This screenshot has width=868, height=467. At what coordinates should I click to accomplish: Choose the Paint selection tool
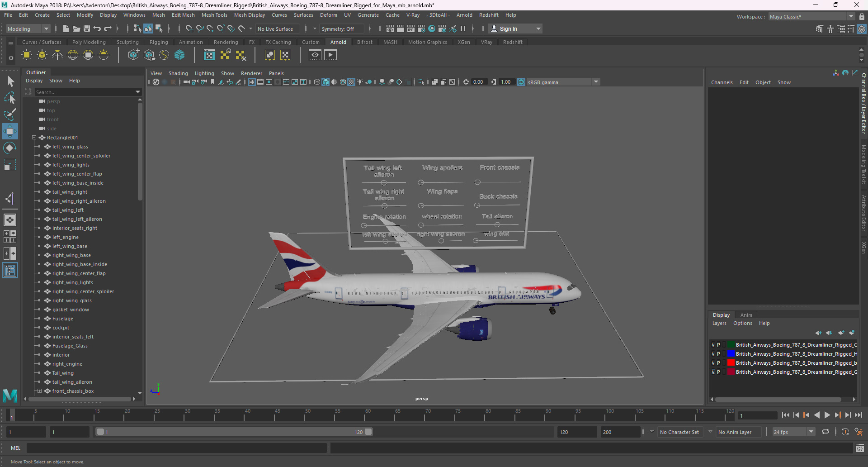(10, 114)
